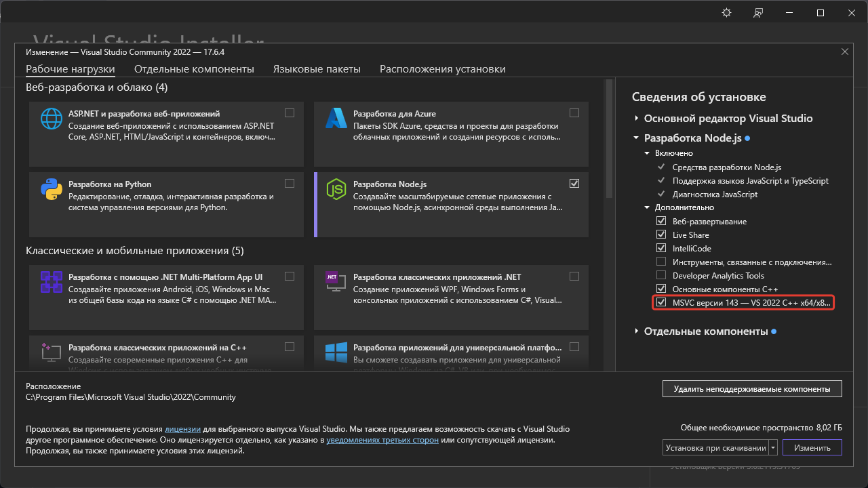Viewport: 868px width, 488px height.
Task: Click the Python workload icon
Action: click(52, 189)
